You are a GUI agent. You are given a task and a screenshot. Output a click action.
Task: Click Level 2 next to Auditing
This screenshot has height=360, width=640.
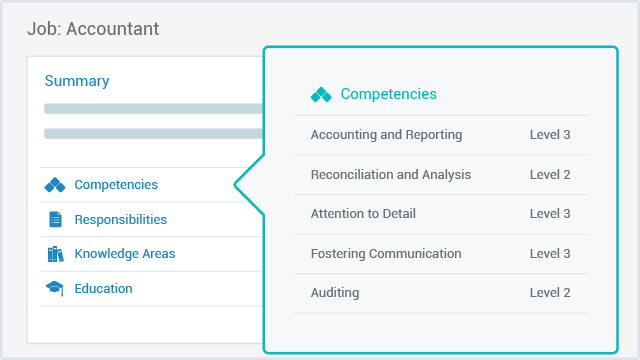[x=550, y=293]
